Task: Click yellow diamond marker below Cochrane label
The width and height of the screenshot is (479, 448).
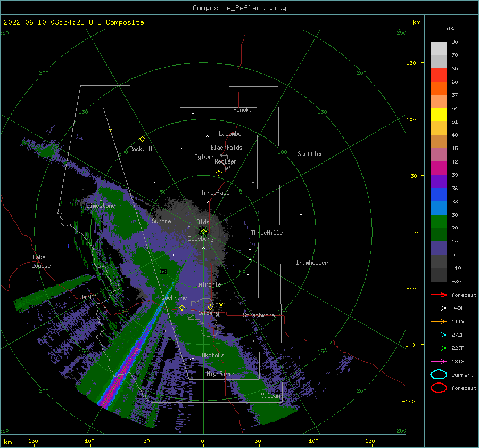Action: 183,307
